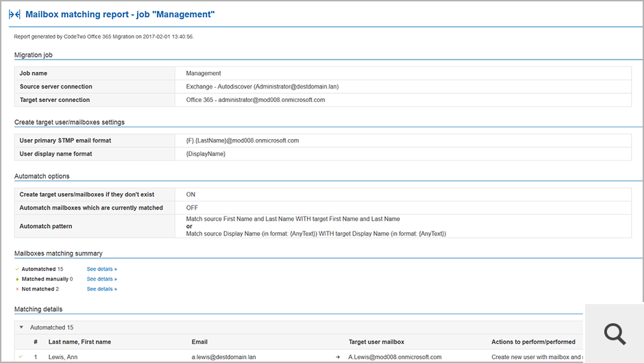The height and width of the screenshot is (363, 644).
Task: Click the 'Source server connection' label
Action: tap(56, 87)
